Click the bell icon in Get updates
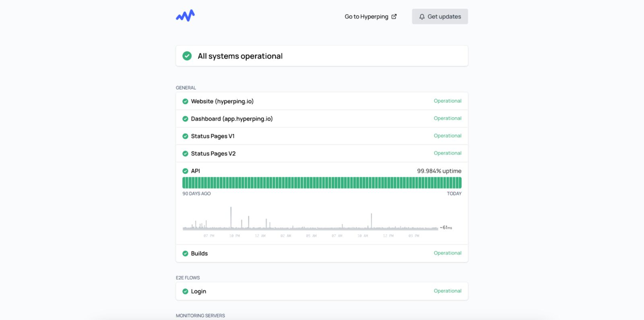 422,17
